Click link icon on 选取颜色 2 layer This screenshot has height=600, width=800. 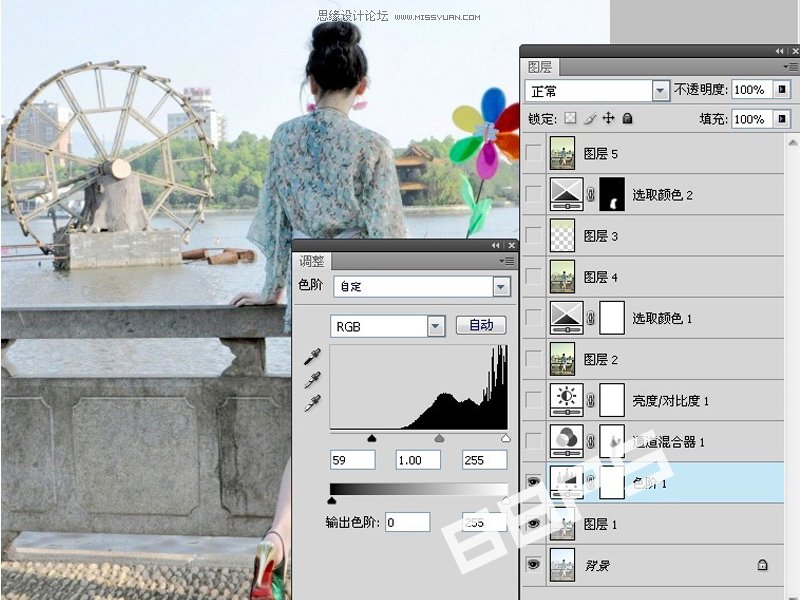click(x=591, y=194)
